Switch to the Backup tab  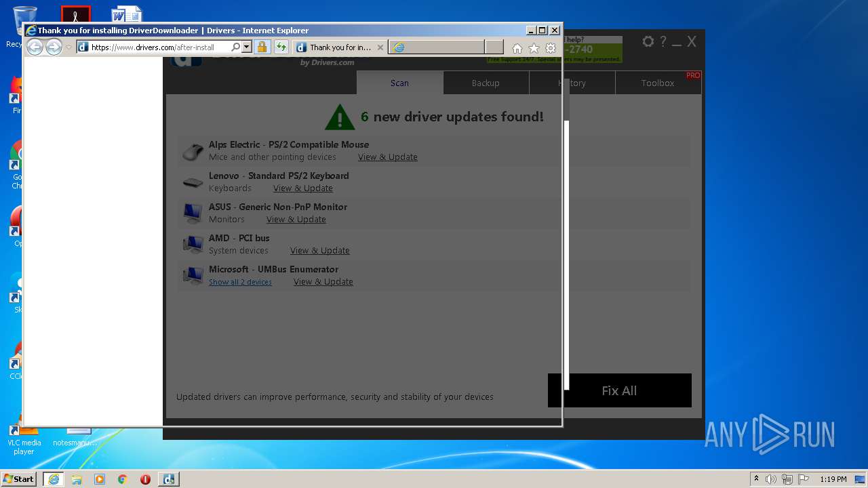pyautogui.click(x=486, y=83)
